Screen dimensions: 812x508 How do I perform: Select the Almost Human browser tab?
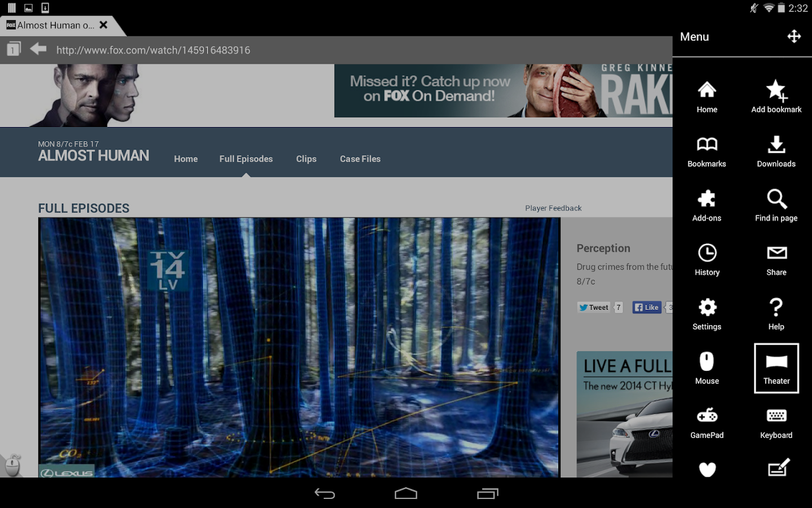(56, 25)
